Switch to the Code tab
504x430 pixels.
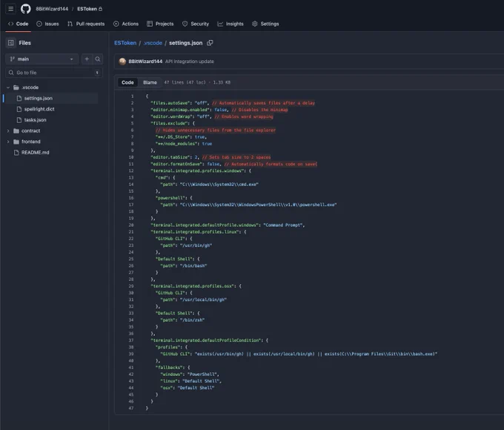[x=19, y=24]
